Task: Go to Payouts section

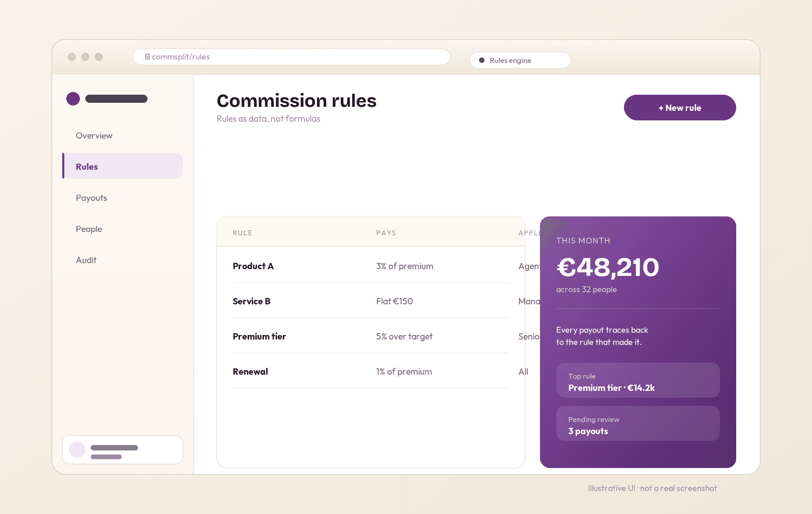Action: 91,198
